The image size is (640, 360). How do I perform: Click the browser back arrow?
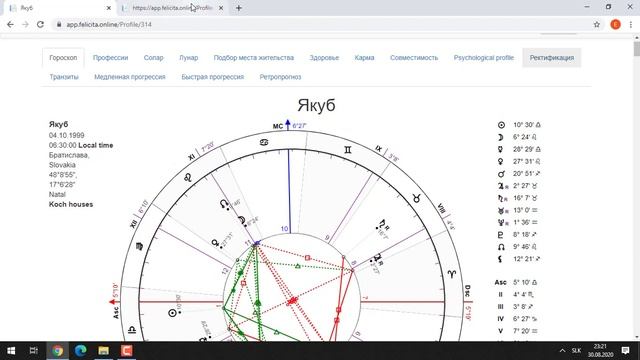click(x=10, y=24)
